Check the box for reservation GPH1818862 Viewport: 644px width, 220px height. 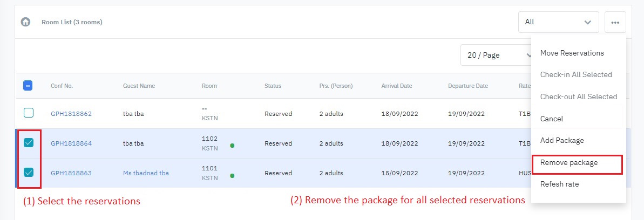29,113
